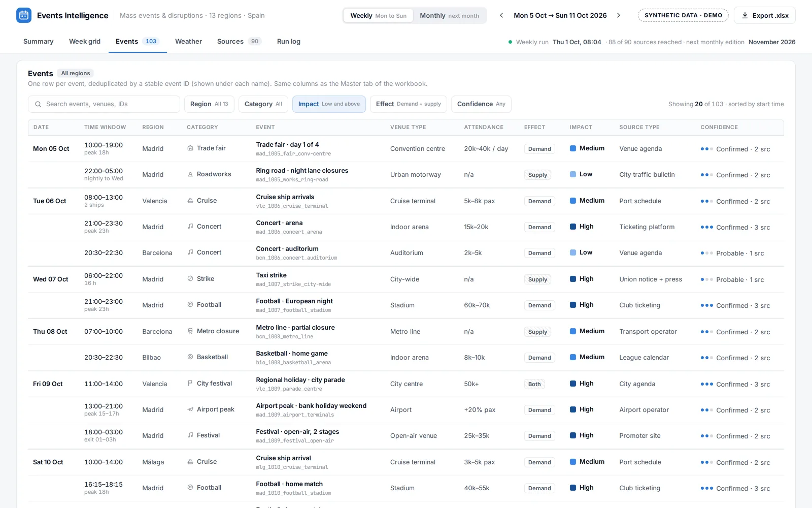Click the Synthetic Data Demo badge
The width and height of the screenshot is (812, 508).
tap(683, 15)
